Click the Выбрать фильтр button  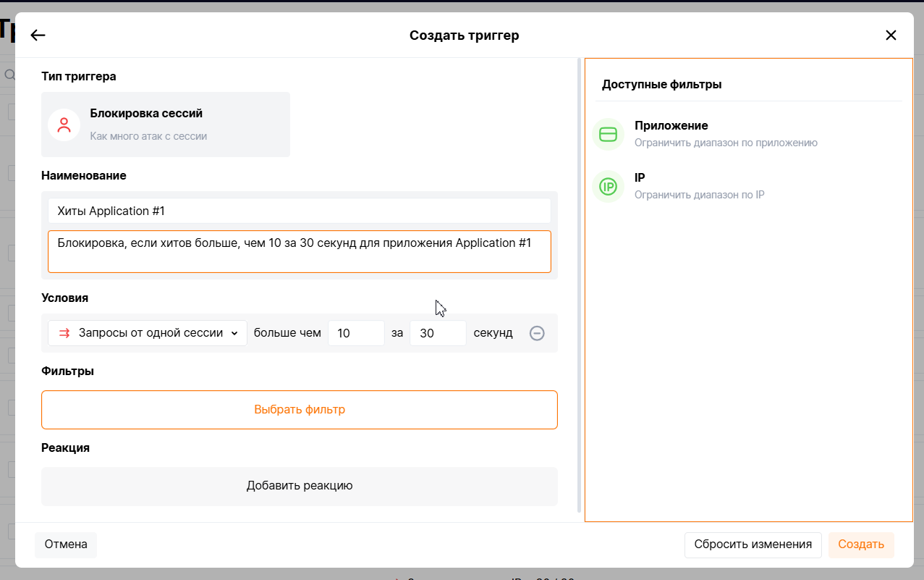click(300, 410)
